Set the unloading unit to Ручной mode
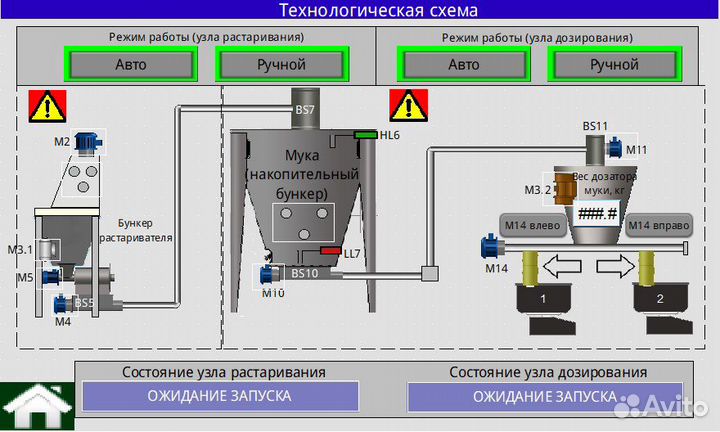Viewport: 720px width, 432px height. click(281, 64)
